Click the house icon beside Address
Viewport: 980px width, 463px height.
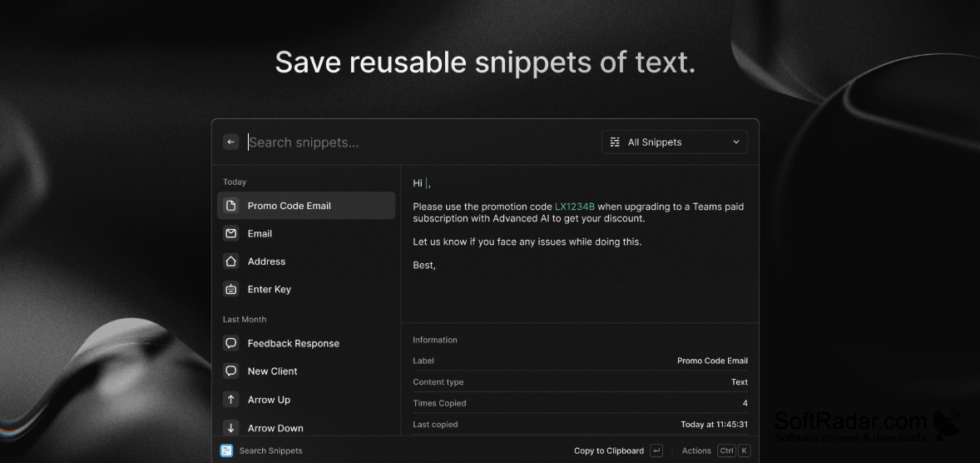231,261
